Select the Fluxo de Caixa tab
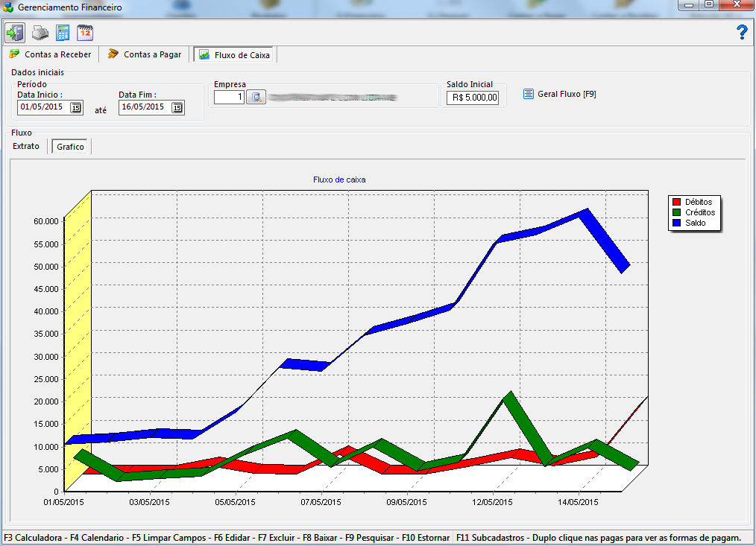The height and width of the screenshot is (546, 756). pyautogui.click(x=235, y=54)
